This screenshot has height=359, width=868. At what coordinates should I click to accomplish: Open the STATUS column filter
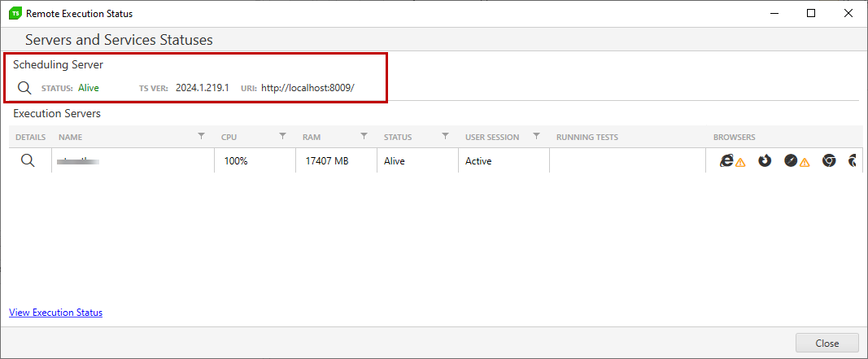coord(446,136)
